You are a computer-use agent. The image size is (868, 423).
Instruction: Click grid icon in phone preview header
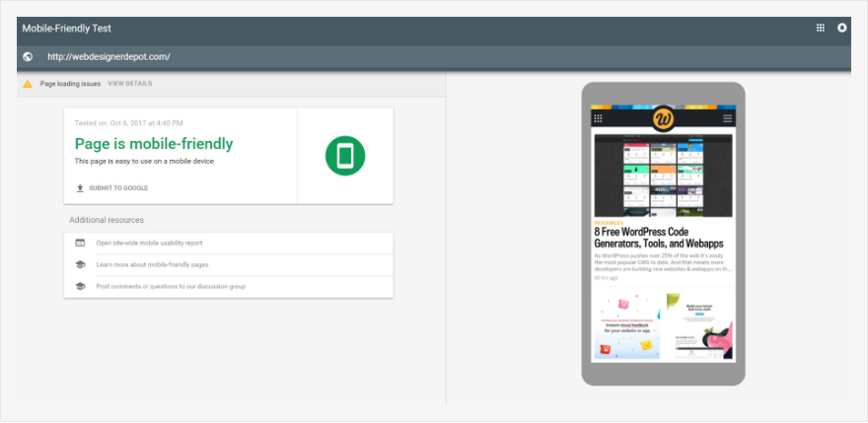pos(598,118)
